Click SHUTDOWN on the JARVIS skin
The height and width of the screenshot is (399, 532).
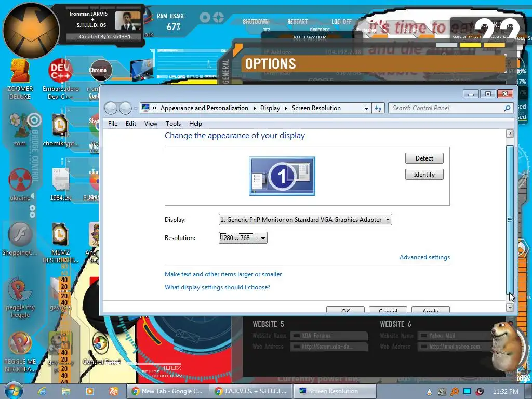point(256,22)
